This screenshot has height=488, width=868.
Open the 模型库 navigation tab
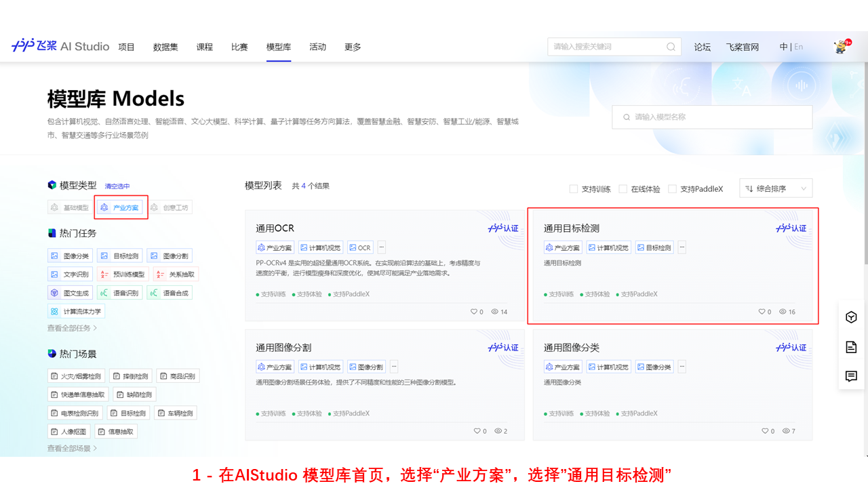point(279,47)
